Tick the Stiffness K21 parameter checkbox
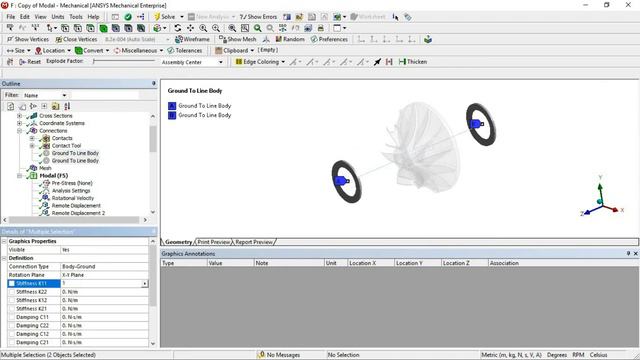Screen dimensions: 640x360 point(11,309)
